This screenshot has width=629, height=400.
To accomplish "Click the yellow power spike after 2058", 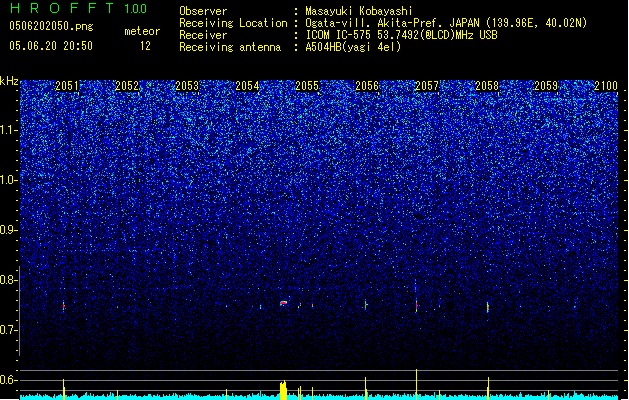I will [488, 388].
